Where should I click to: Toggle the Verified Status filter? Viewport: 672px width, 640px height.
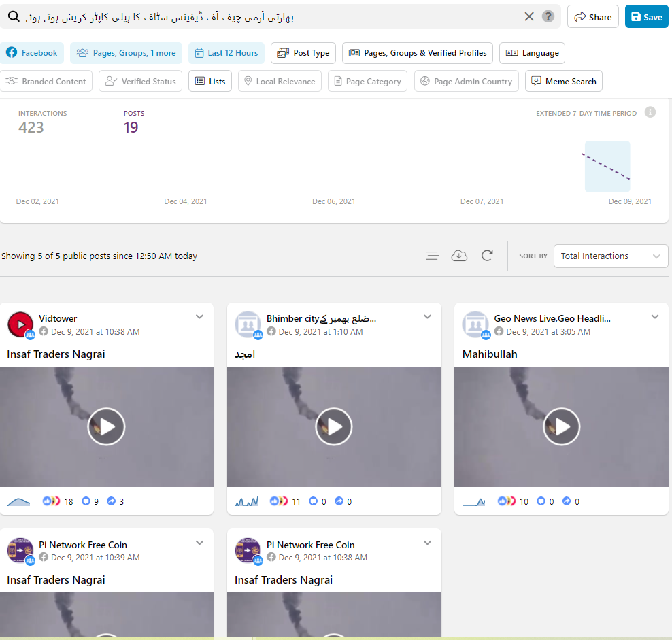(140, 82)
